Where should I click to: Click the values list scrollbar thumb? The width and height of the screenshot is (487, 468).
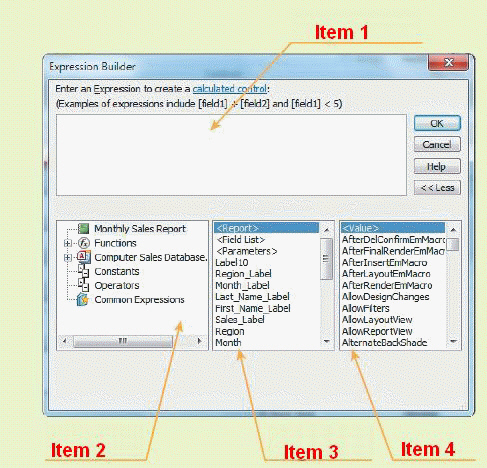(453, 244)
